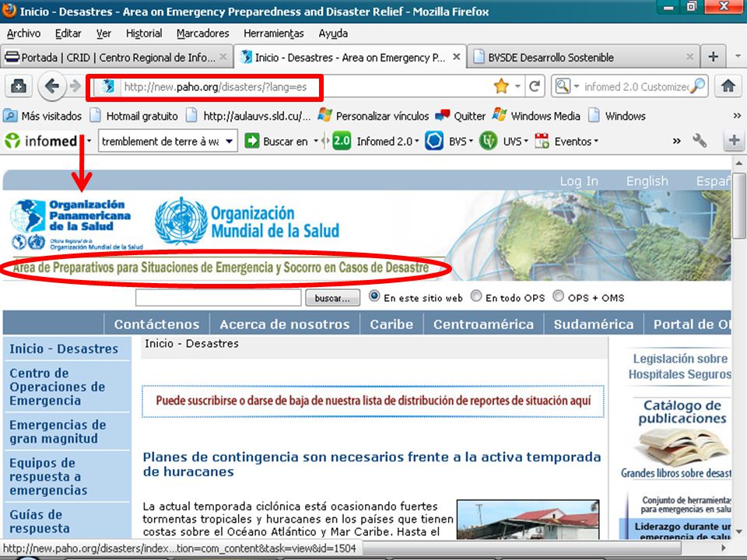Open infomed logo dropdown arrow
The width and height of the screenshot is (747, 560).
pyautogui.click(x=89, y=141)
